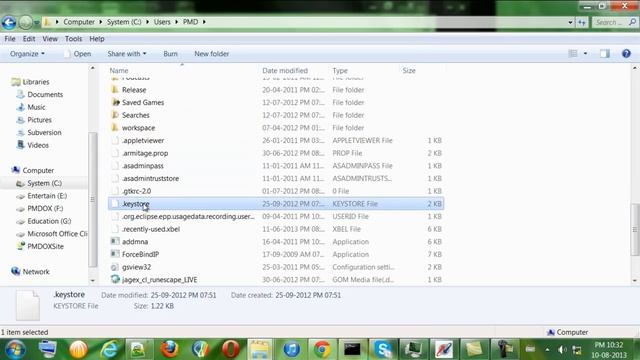Click the volume speaker tray icon
640x360 pixels.
(562, 350)
